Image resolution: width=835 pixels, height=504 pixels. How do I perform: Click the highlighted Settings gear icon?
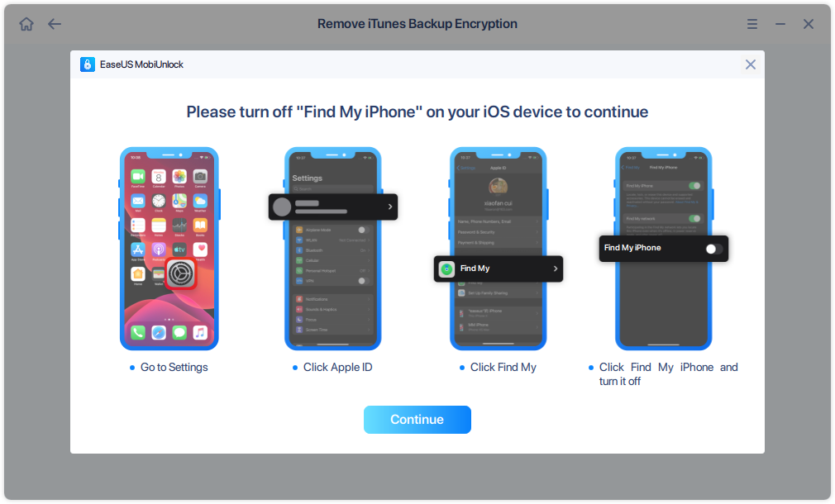(181, 273)
